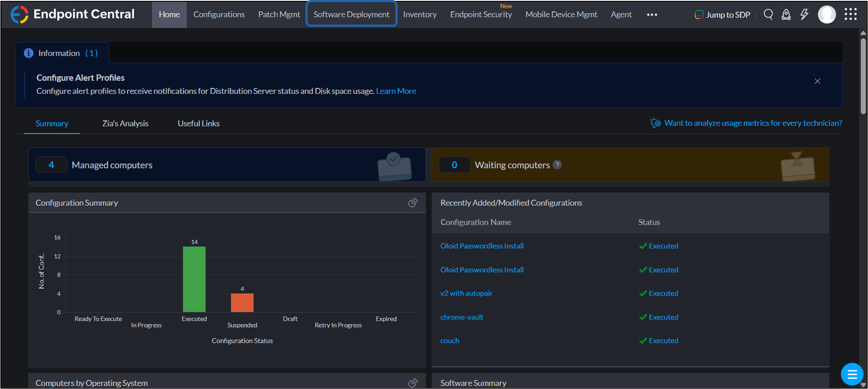Open Patch Mgmt section

[x=279, y=15]
